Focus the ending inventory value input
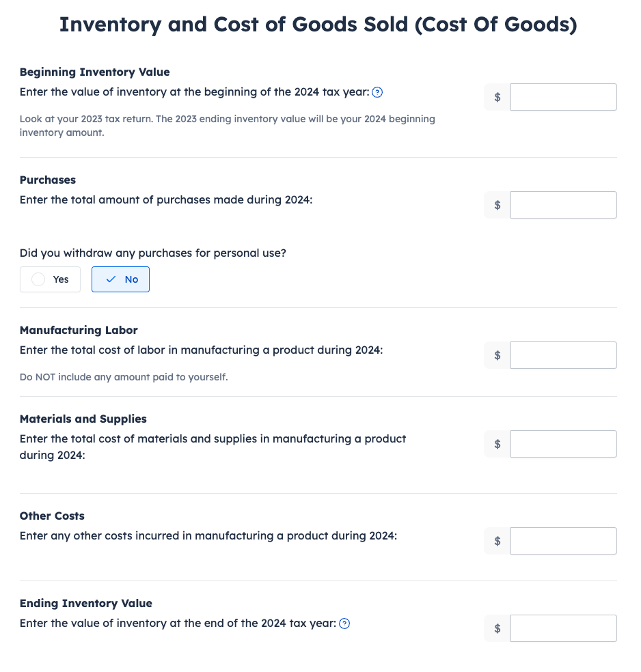Screen dimensions: 641x672 pyautogui.click(x=563, y=629)
